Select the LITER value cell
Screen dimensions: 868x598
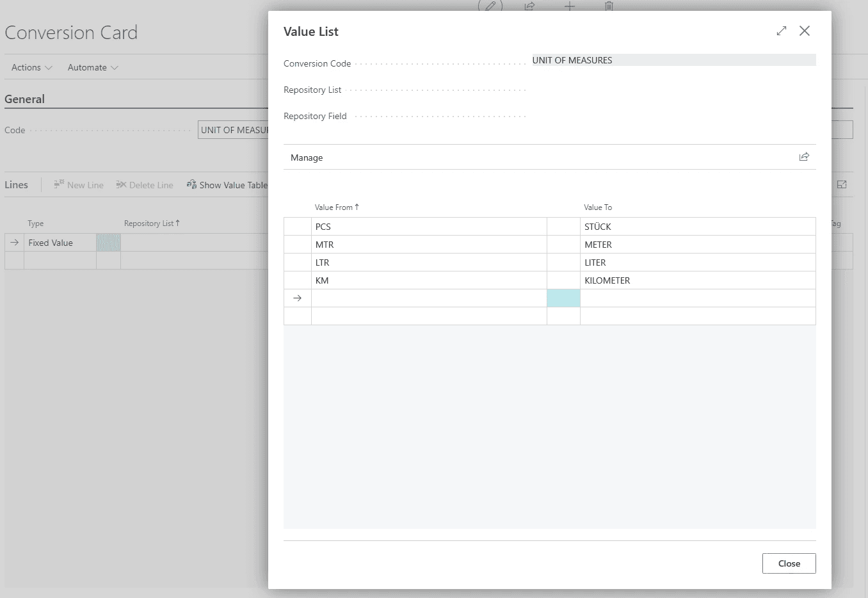pyautogui.click(x=698, y=263)
